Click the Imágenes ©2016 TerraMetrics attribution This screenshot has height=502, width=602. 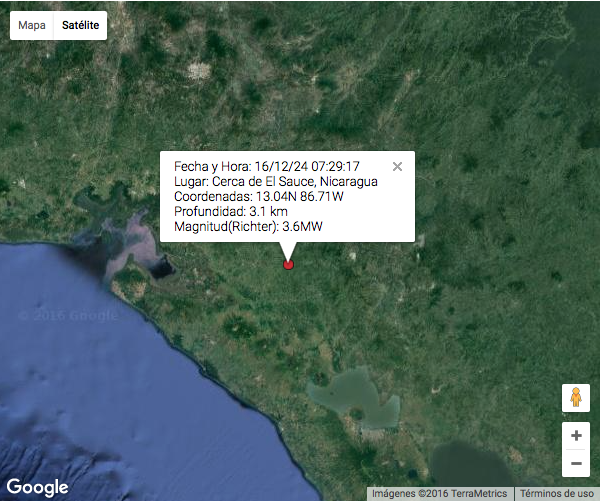coord(441,494)
